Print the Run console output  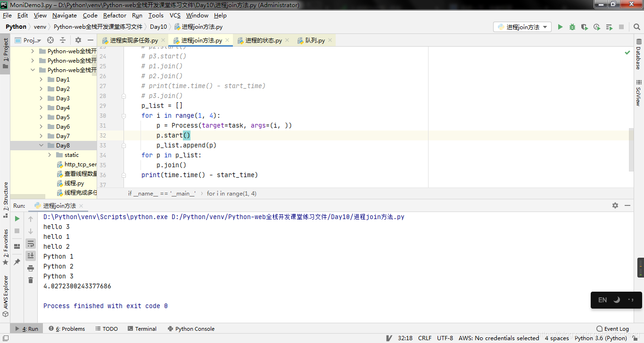tap(31, 268)
